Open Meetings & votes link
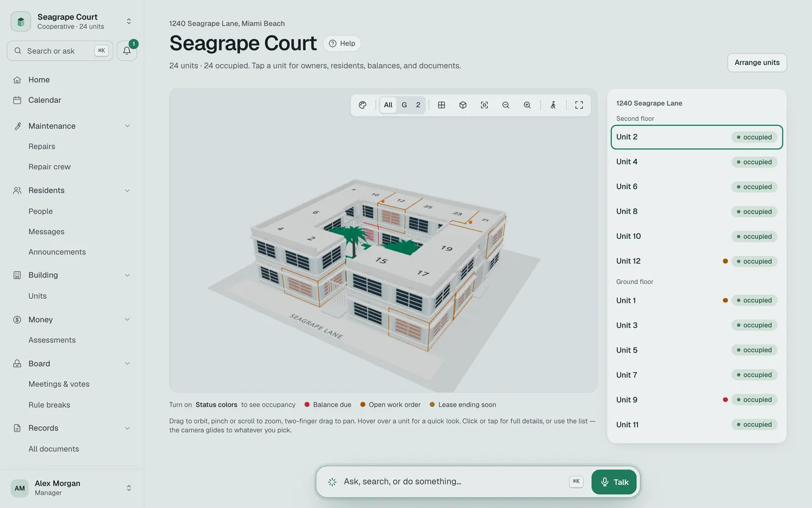812x508 pixels. [x=59, y=384]
